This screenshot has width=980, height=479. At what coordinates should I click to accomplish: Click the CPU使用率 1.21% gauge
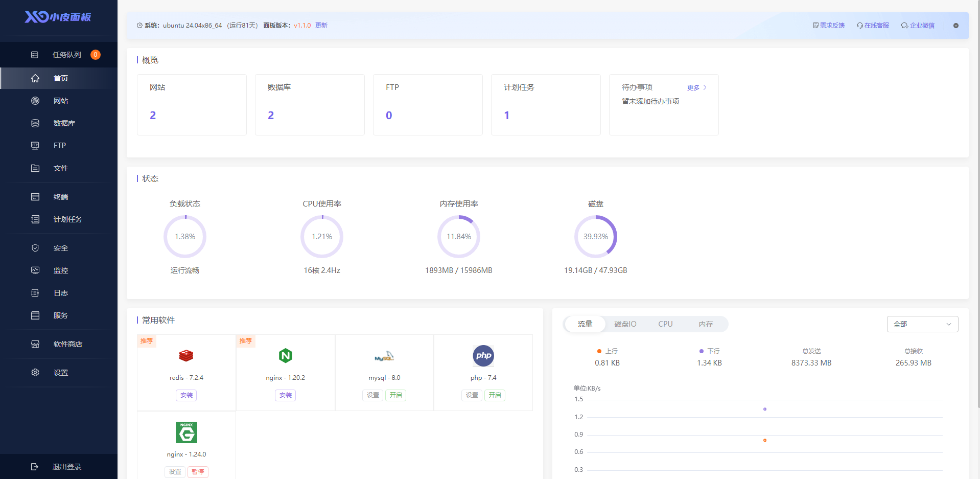[322, 237]
